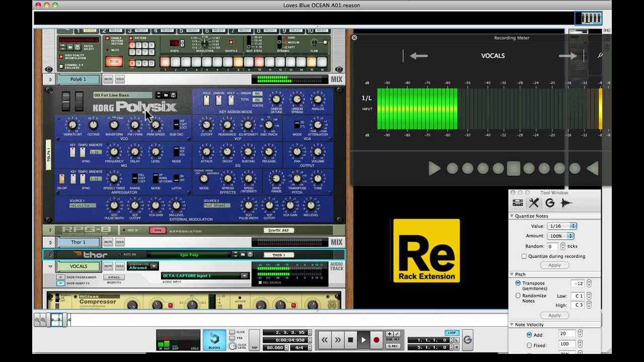This screenshot has width=644, height=362.
Task: Apply the Pitch settings
Action: pyautogui.click(x=554, y=316)
